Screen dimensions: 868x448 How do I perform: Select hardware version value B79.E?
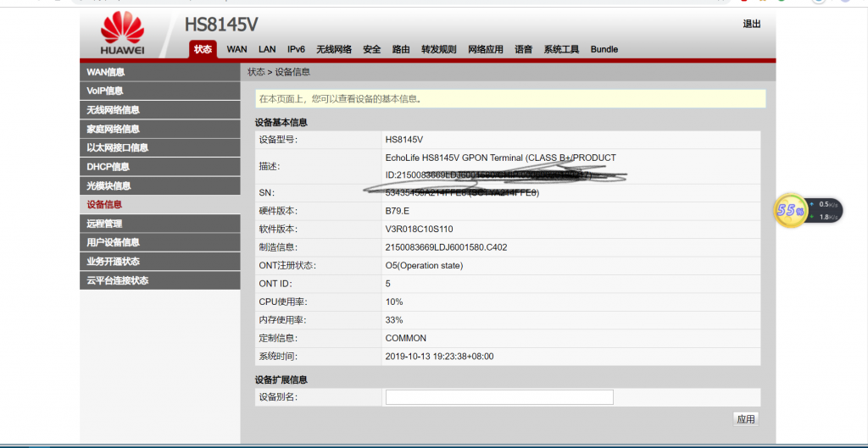pos(398,211)
